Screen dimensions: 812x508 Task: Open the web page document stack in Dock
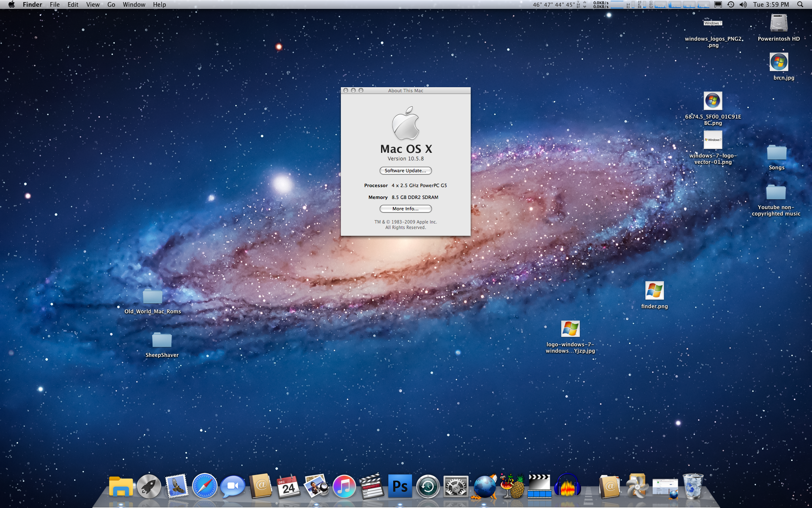pyautogui.click(x=665, y=488)
